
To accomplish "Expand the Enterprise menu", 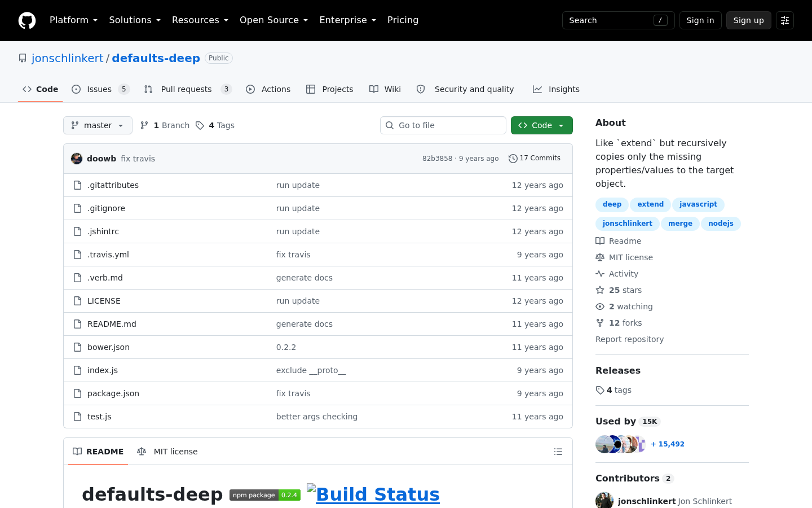I will 348,20.
